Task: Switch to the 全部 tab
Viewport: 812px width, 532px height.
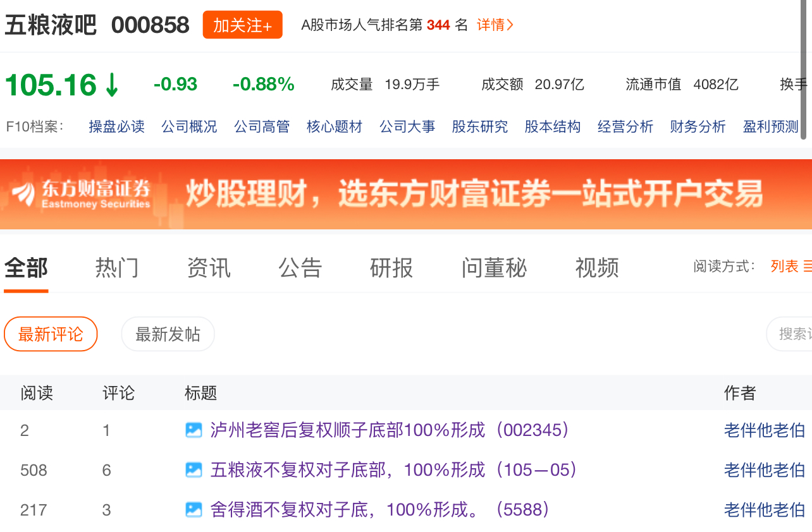Action: pos(26,268)
